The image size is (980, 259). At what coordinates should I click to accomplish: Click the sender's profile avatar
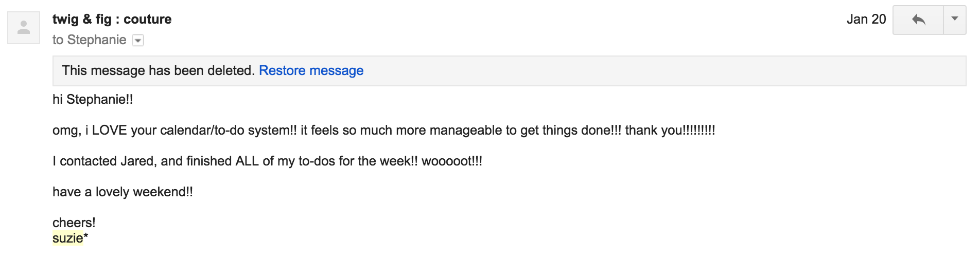click(x=24, y=28)
